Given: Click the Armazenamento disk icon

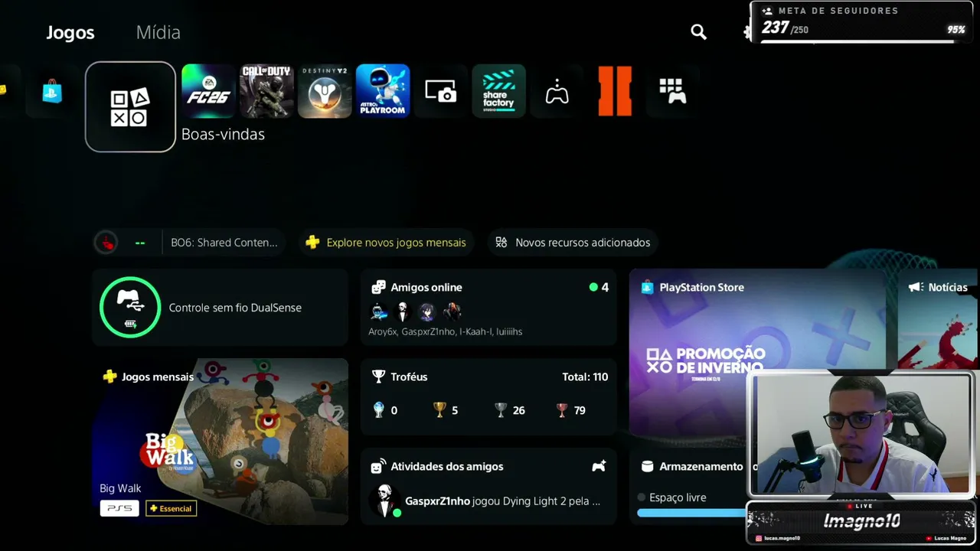Looking at the screenshot, I should point(647,467).
